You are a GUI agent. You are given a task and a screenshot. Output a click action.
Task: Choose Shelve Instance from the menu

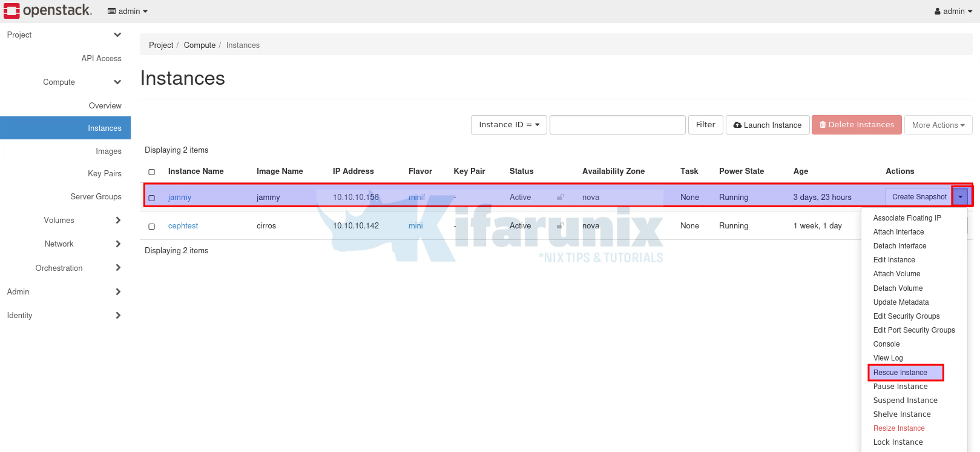[902, 414]
